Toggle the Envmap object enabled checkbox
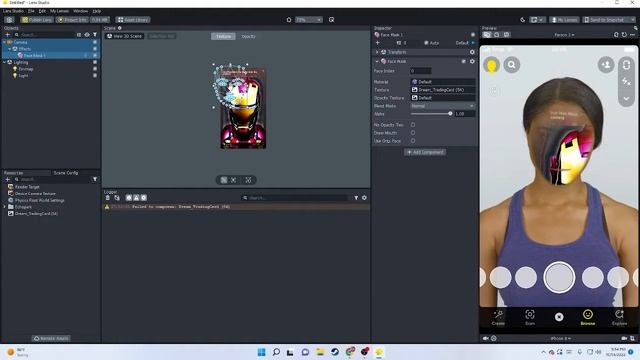The image size is (640, 360). tap(95, 69)
